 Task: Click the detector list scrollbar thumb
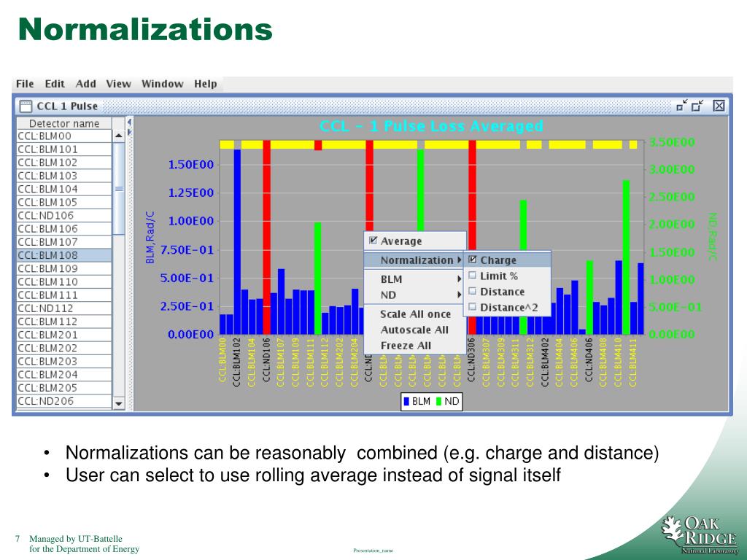click(x=119, y=188)
